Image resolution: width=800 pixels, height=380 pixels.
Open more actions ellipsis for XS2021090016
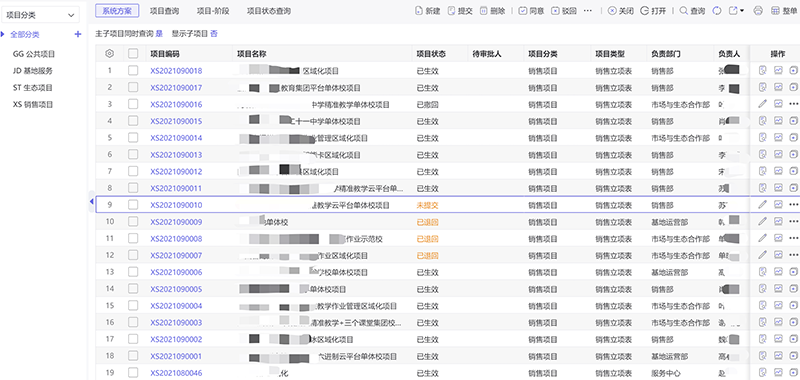point(793,104)
